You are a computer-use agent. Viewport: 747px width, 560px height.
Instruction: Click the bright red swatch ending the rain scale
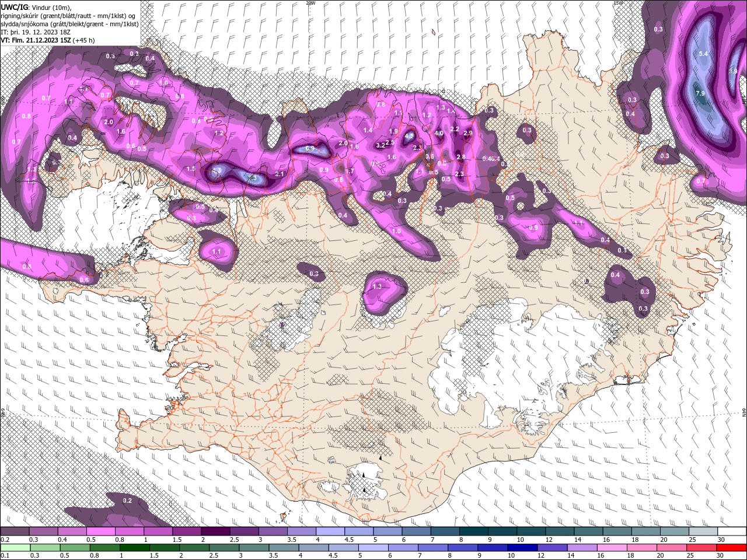click(x=731, y=548)
